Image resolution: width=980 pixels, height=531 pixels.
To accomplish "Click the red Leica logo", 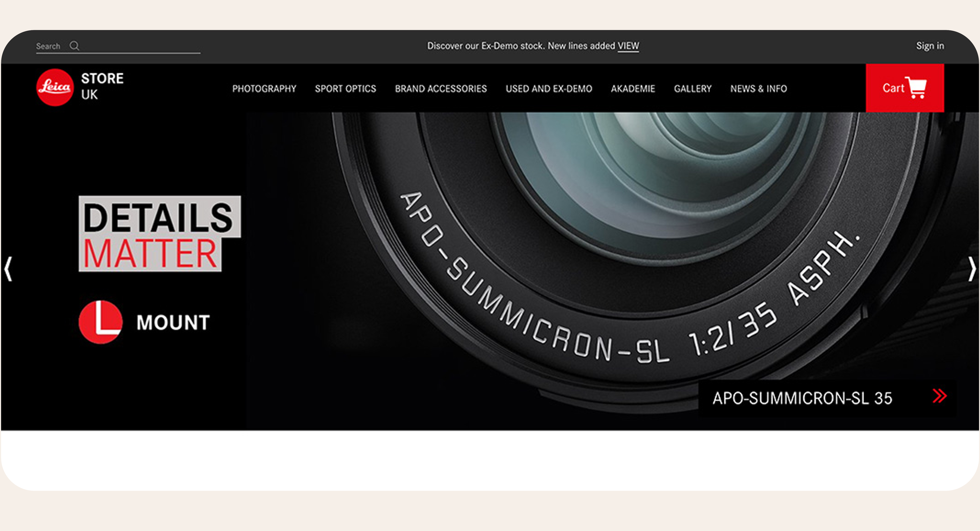I will click(x=55, y=87).
